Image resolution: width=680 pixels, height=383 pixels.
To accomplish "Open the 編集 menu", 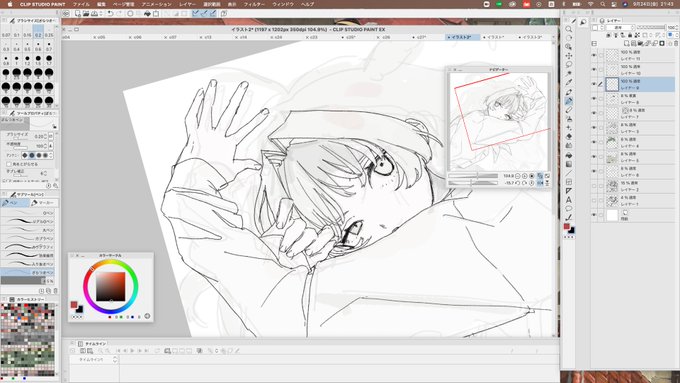I will coord(101,4).
